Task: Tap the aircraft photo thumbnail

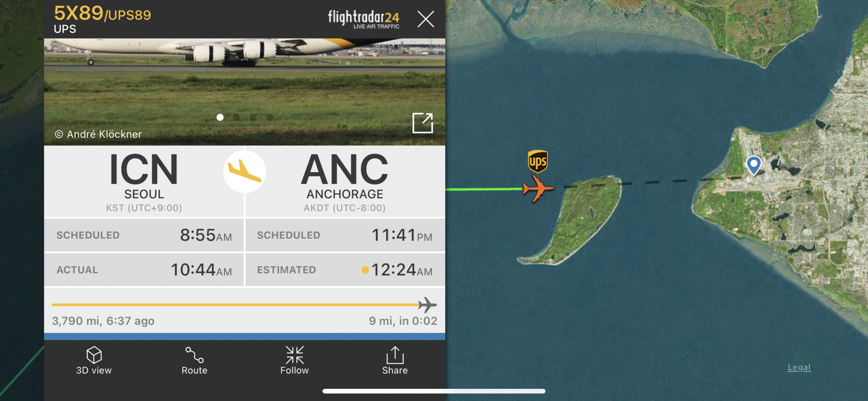Action: 244,91
